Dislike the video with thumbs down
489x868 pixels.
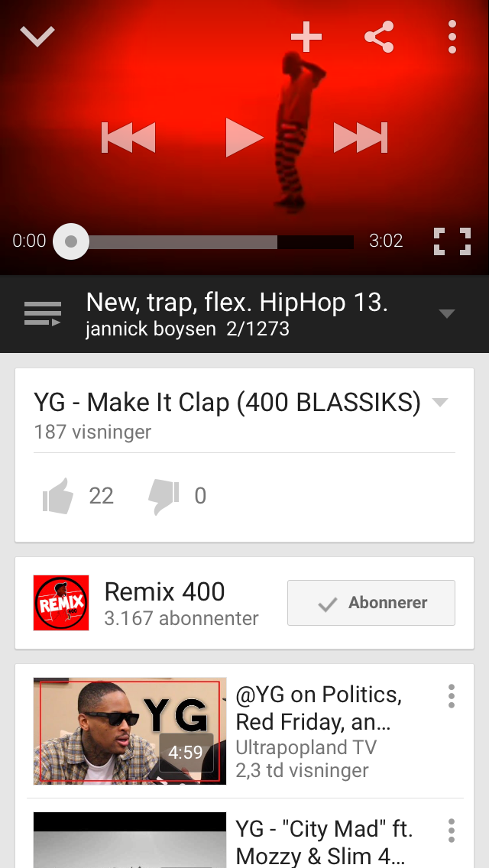click(x=164, y=497)
